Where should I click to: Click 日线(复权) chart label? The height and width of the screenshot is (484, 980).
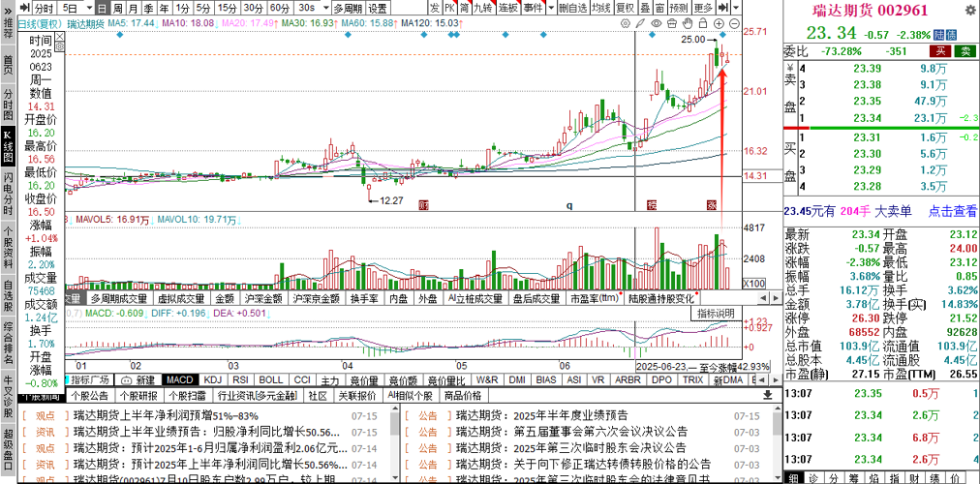coord(41,23)
